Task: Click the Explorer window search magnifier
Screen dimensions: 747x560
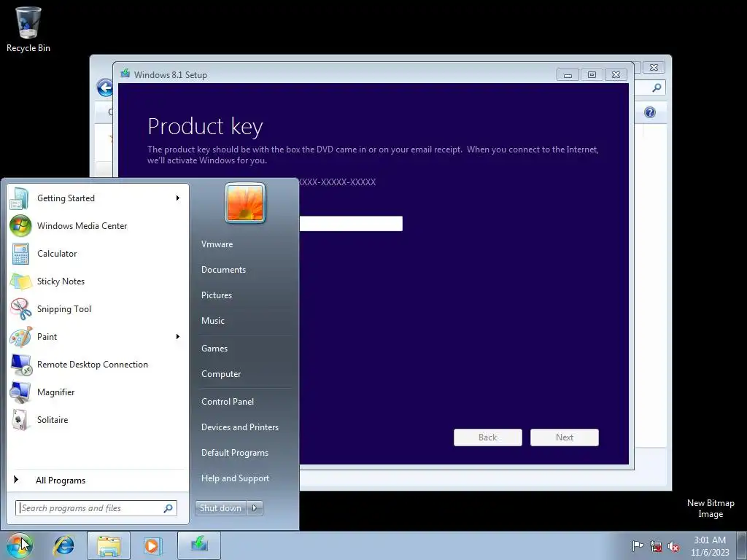Action: (657, 87)
